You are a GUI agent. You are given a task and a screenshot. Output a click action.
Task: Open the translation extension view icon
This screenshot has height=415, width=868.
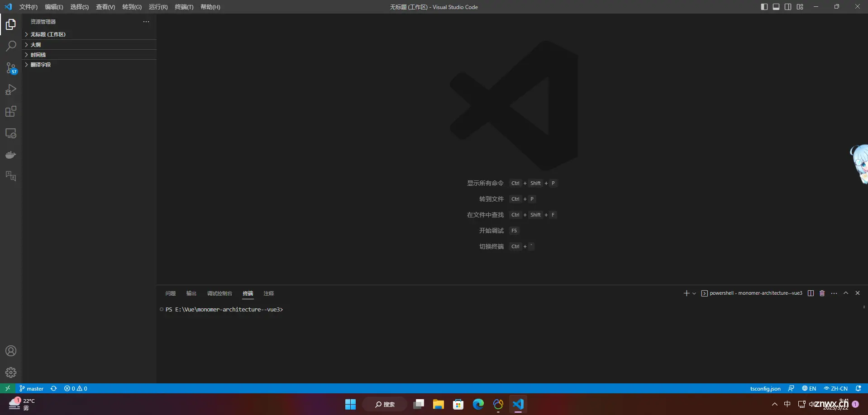point(11,176)
